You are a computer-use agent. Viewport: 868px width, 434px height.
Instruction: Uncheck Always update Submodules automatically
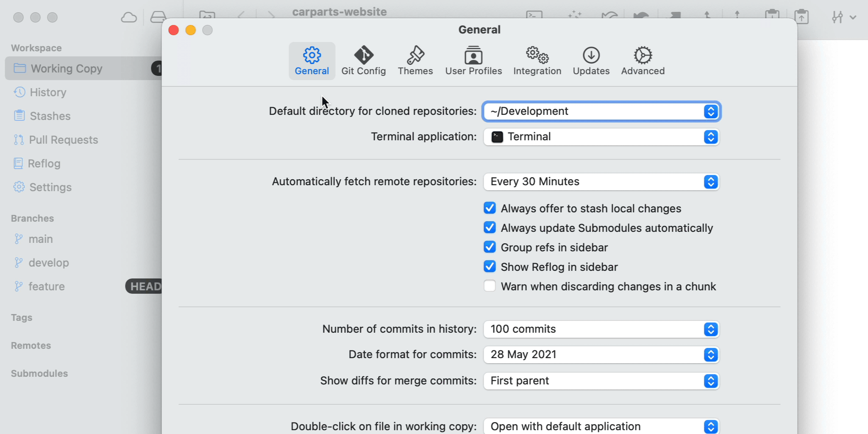pyautogui.click(x=490, y=228)
